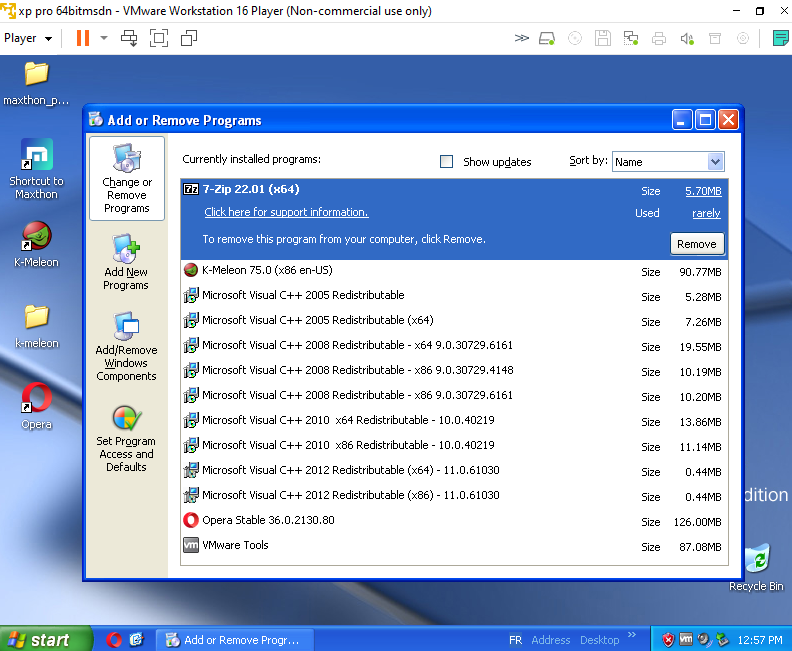Click Add or Remove Programs taskbar button
This screenshot has height=651, width=792.
234,640
